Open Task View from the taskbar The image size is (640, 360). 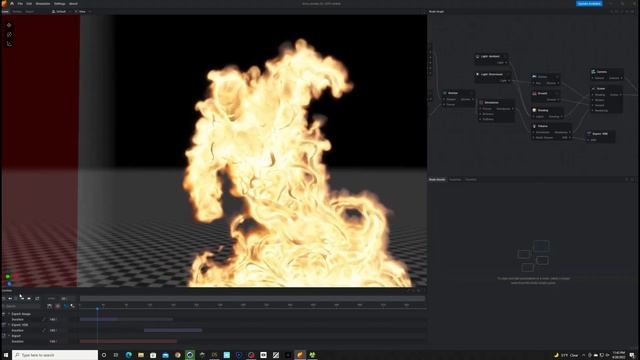click(x=116, y=355)
